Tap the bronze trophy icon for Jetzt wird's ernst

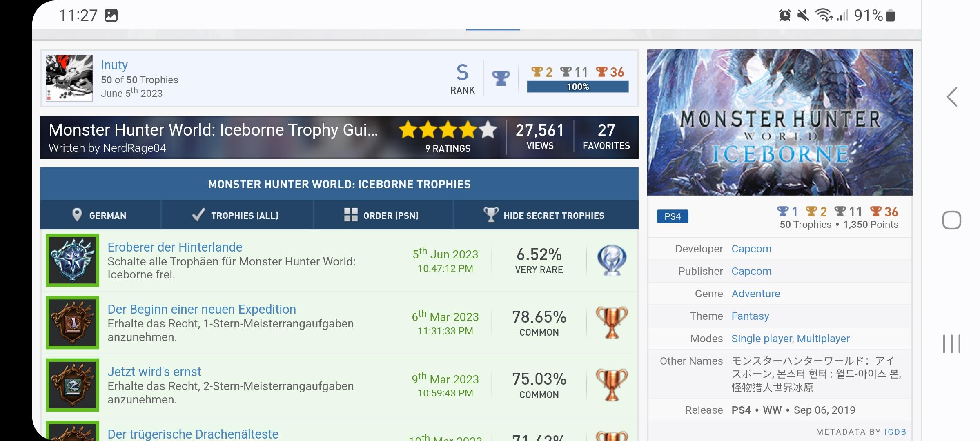(611, 385)
